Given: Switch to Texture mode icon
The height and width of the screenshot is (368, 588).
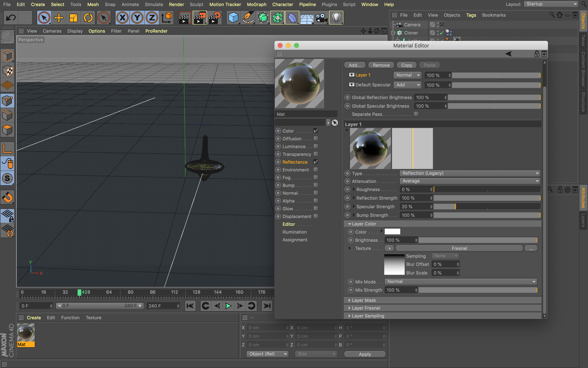Looking at the screenshot, I should pyautogui.click(x=7, y=71).
